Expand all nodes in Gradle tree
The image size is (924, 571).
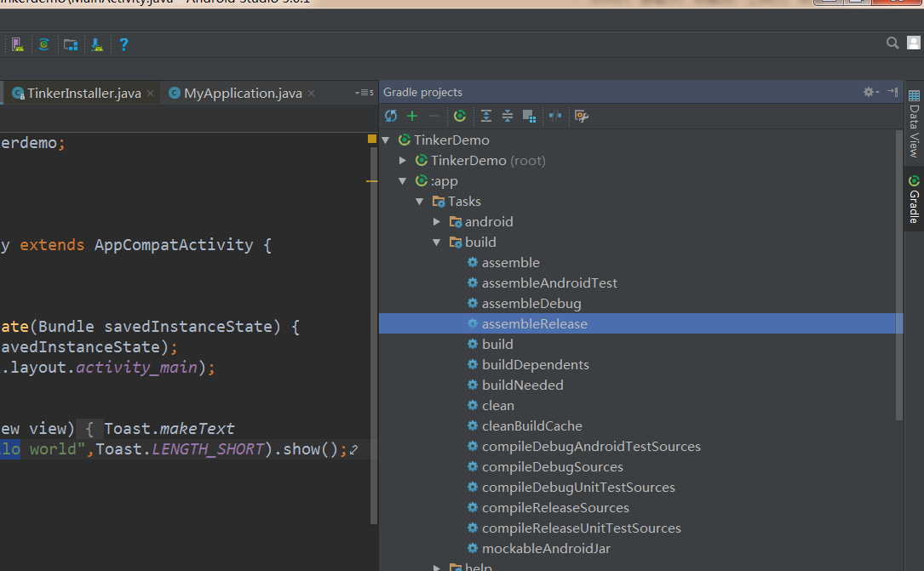pyautogui.click(x=485, y=116)
